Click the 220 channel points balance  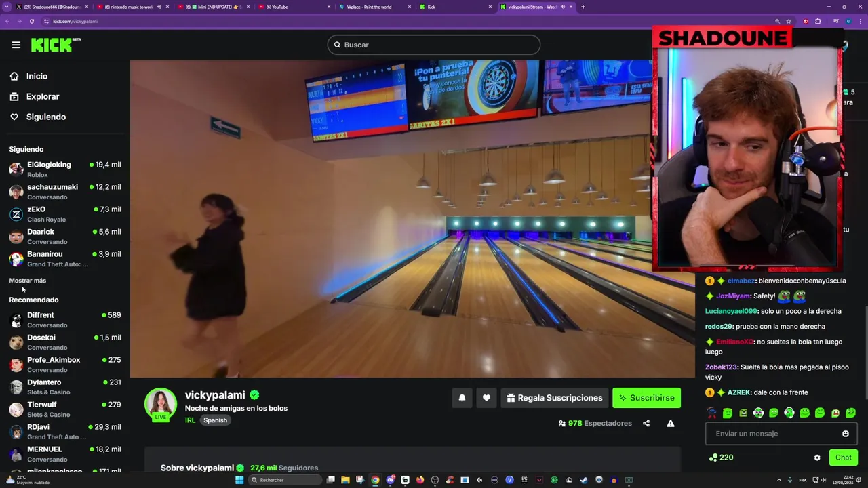coord(721,457)
